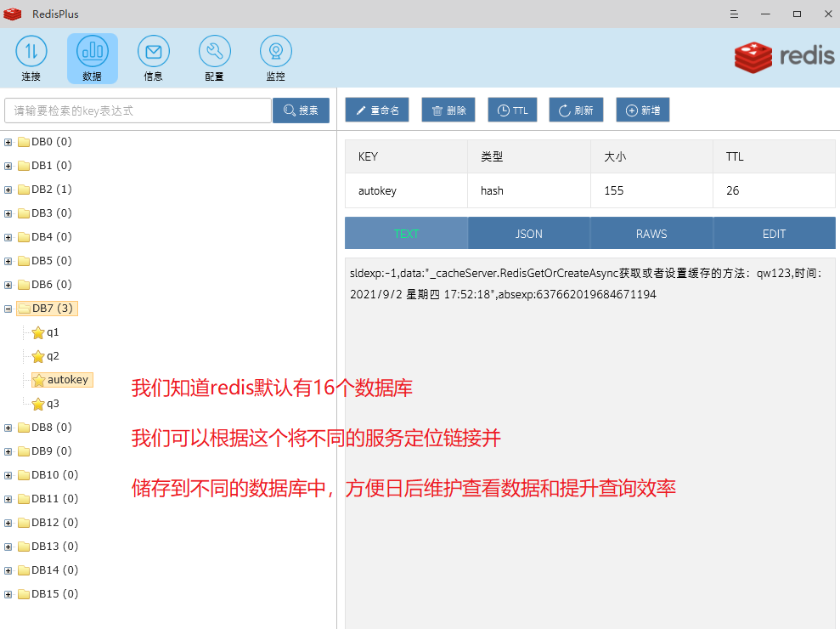840x629 pixels.
Task: Collapse the DB7 tree node
Action: (x=8, y=309)
